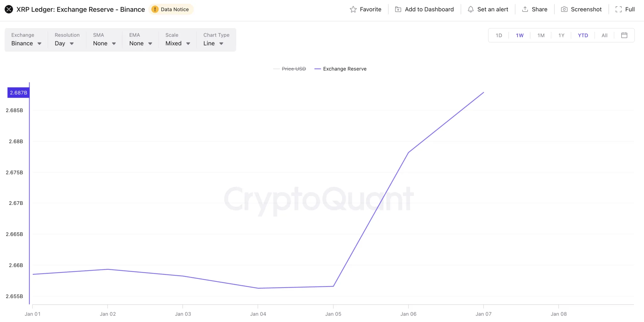Screen dimensions: 644x322
Task: Click the highlighted 2.687B axis value label
Action: (x=18, y=93)
